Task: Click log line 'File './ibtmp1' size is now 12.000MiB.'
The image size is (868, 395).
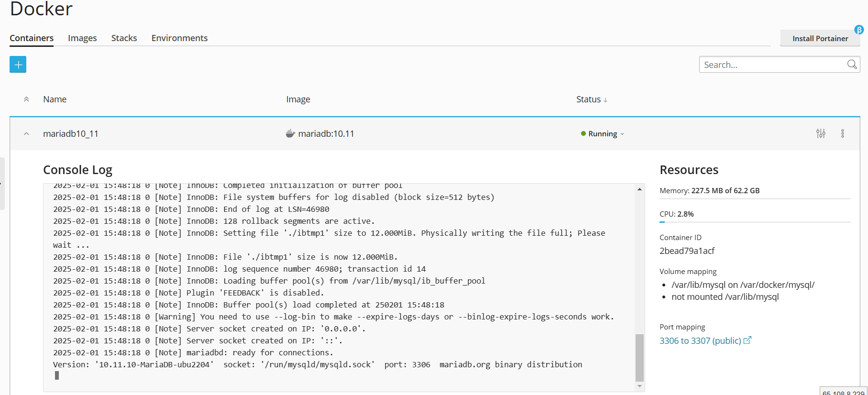Action: 225,257
